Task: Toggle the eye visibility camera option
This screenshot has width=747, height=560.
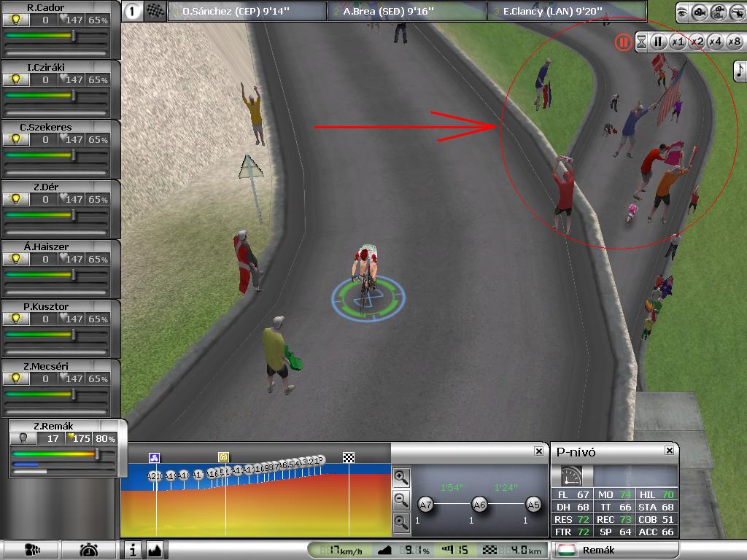Action: point(682,12)
